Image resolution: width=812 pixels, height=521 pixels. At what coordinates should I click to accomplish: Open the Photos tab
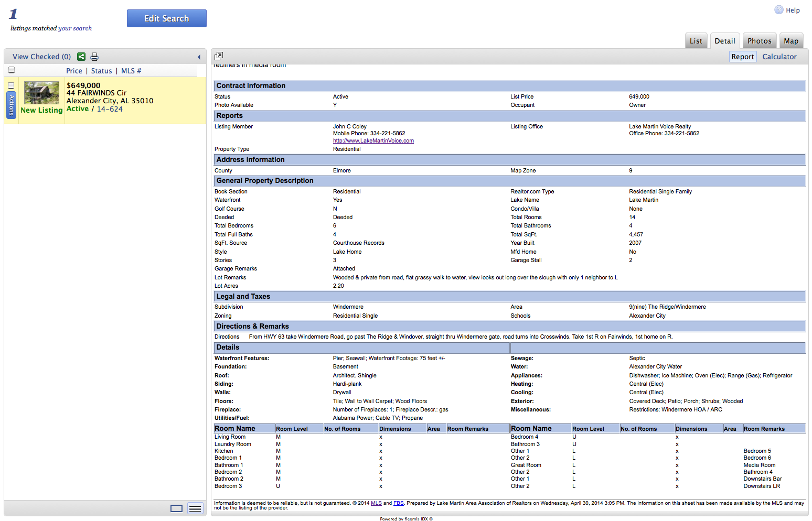(760, 41)
